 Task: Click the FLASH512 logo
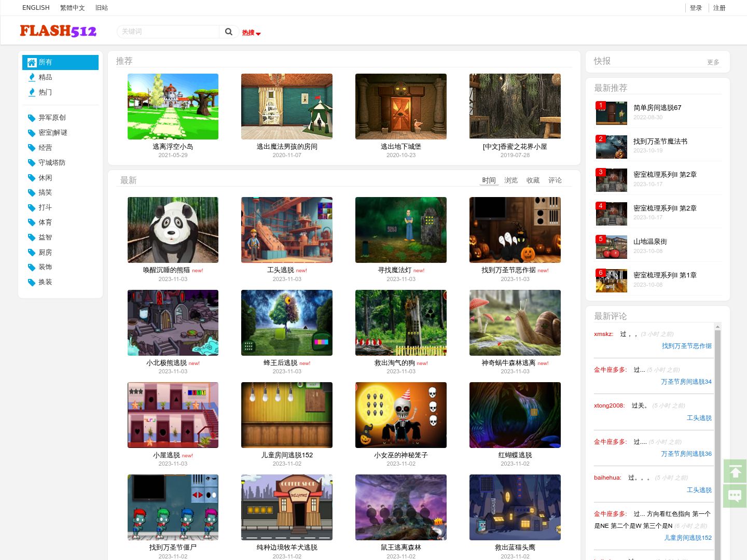58,31
